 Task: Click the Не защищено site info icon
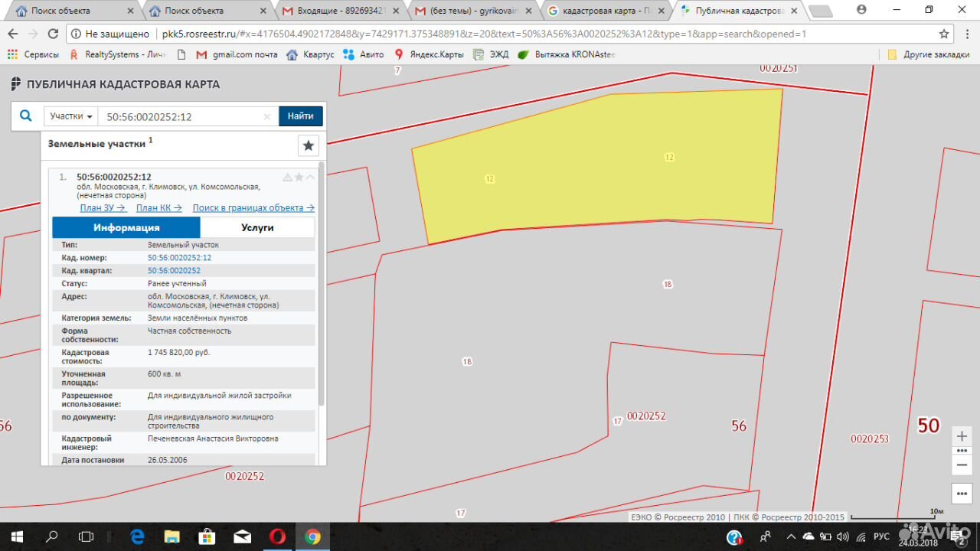tap(77, 34)
